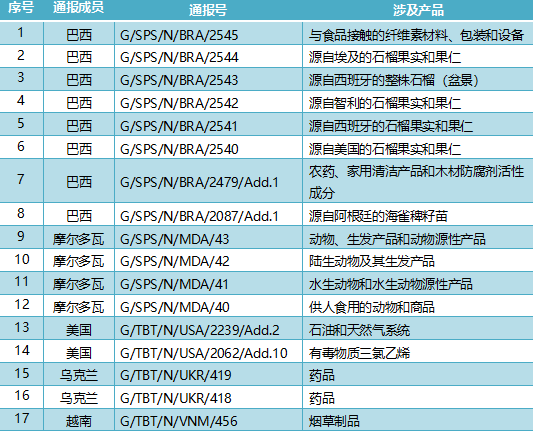Click 乌克兰 in row 15
This screenshot has height=431, width=533.
79,376
